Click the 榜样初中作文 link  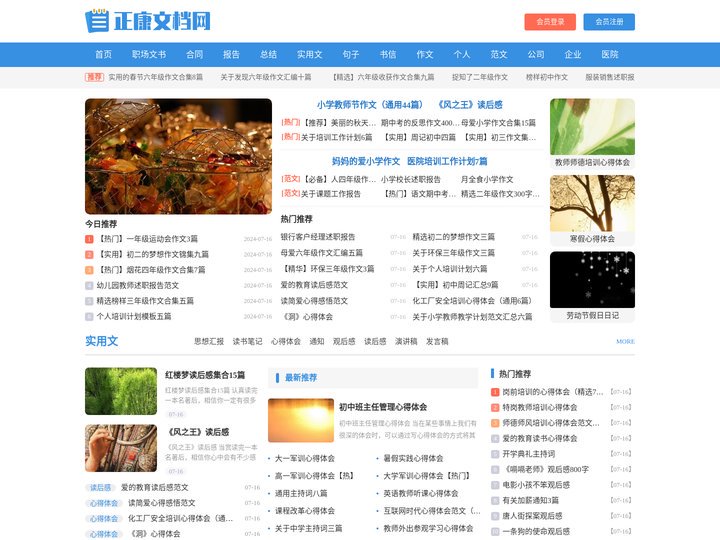click(x=547, y=77)
